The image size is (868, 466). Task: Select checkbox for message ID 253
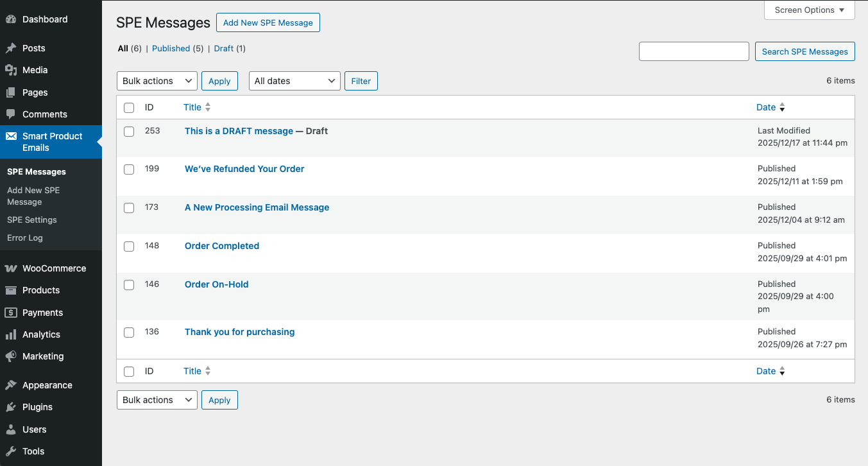point(129,132)
